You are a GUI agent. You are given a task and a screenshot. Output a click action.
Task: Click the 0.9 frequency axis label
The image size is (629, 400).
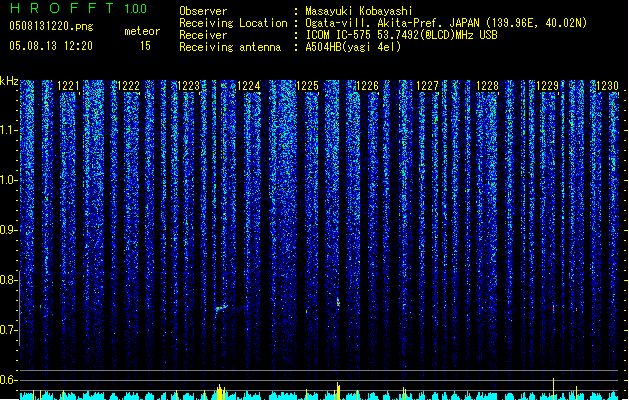coord(8,230)
